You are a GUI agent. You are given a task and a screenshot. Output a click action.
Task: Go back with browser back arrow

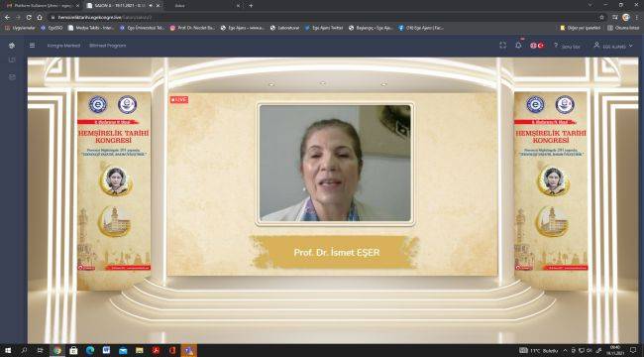point(7,17)
